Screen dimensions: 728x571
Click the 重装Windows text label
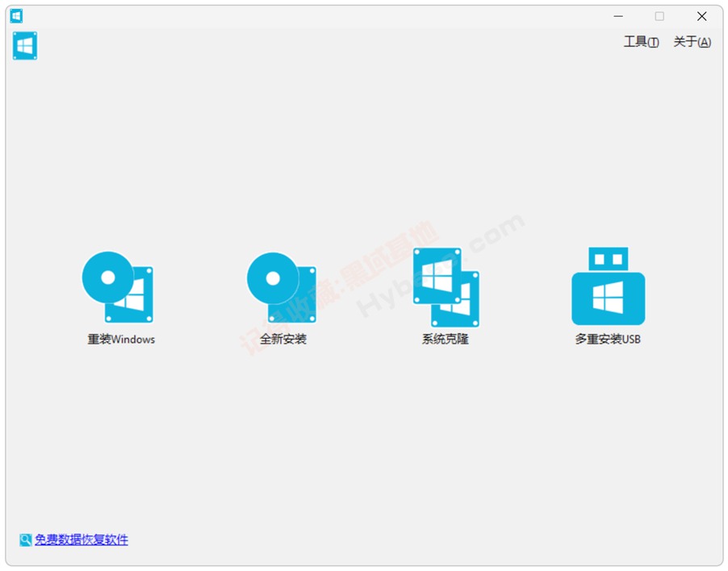click(x=119, y=340)
